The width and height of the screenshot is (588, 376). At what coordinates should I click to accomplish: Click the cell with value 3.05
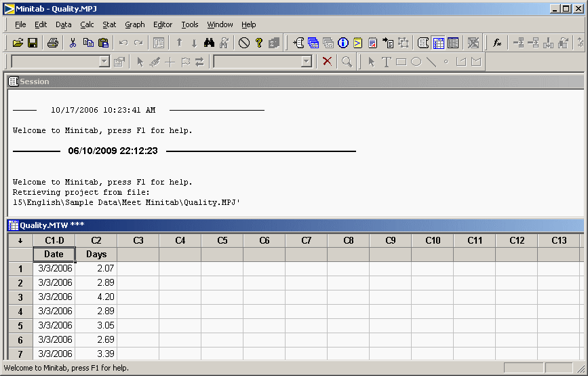coord(96,326)
